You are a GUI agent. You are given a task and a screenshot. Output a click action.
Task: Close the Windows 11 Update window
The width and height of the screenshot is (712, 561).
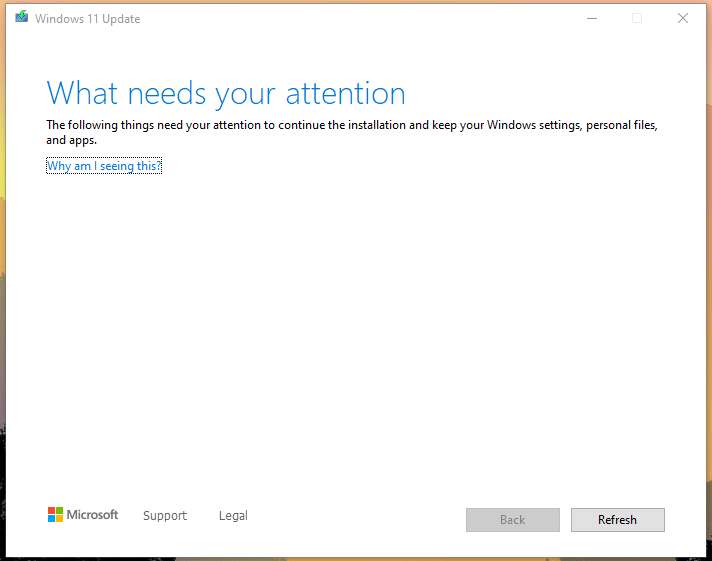pyautogui.click(x=683, y=18)
